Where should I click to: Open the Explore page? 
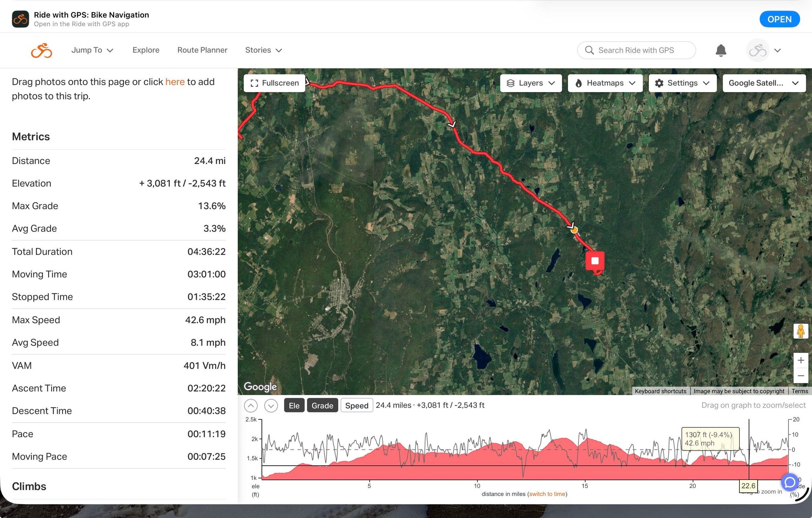pyautogui.click(x=146, y=50)
